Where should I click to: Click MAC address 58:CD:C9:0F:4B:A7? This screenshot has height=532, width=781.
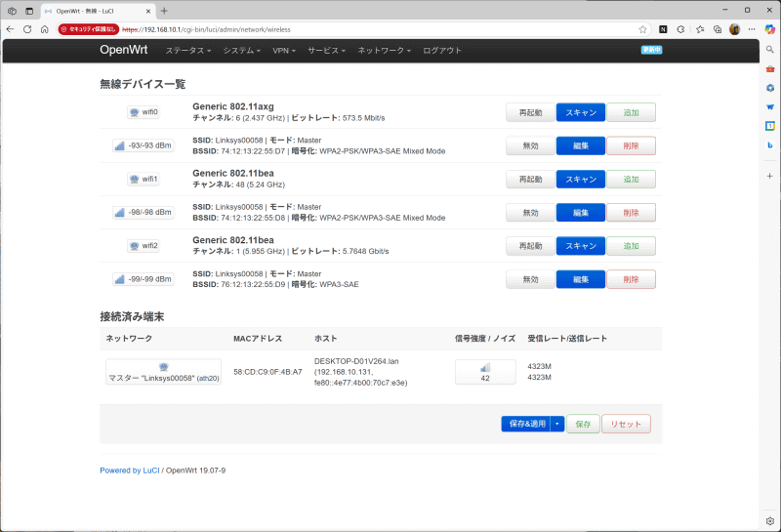coord(267,372)
